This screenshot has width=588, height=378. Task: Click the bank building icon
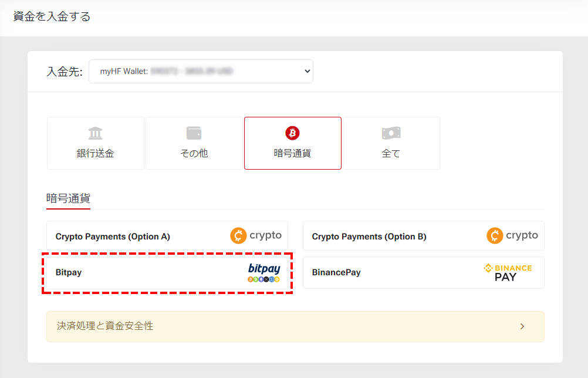tap(95, 133)
